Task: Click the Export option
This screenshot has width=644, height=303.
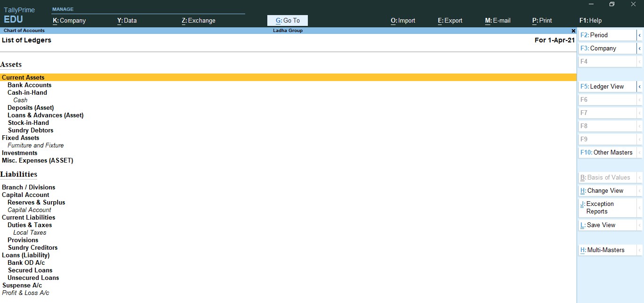Action: click(x=450, y=21)
